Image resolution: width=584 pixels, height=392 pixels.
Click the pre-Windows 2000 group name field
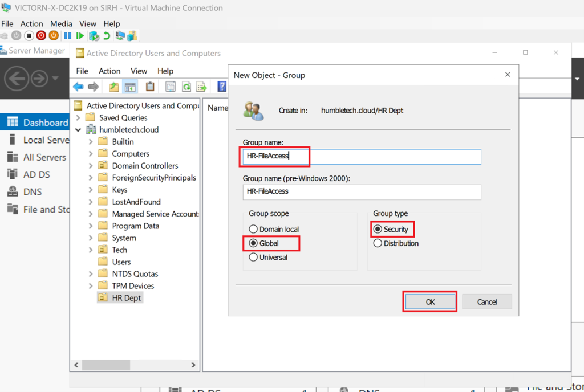362,192
